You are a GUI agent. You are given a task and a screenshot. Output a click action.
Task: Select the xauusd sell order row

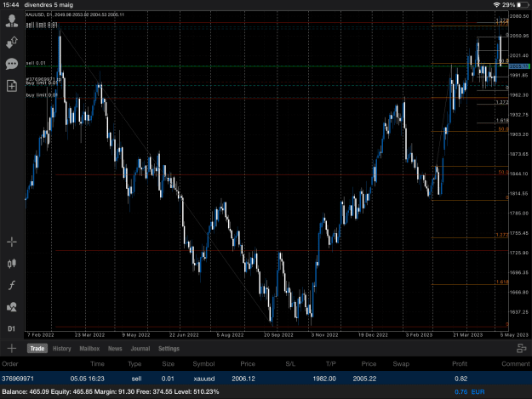click(266, 379)
